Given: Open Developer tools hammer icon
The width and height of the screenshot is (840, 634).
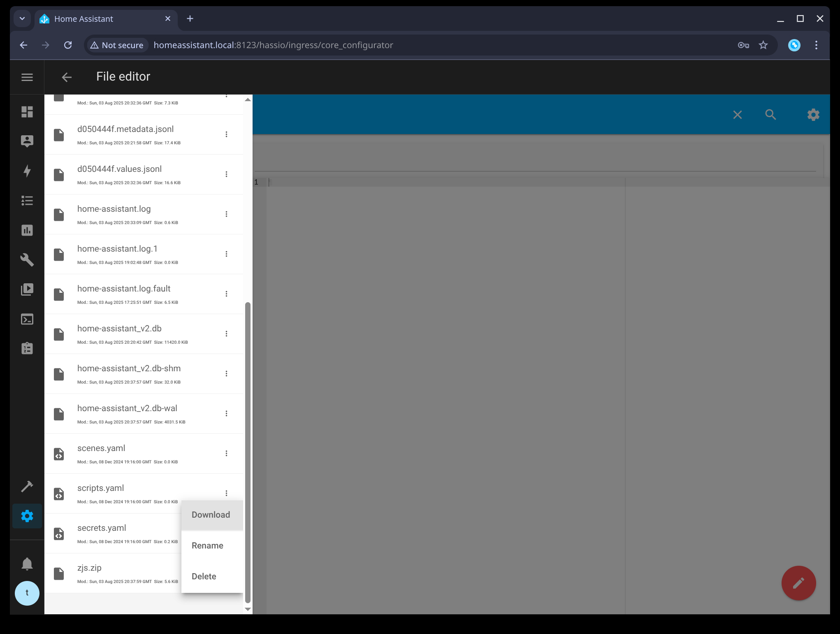Looking at the screenshot, I should point(27,486).
